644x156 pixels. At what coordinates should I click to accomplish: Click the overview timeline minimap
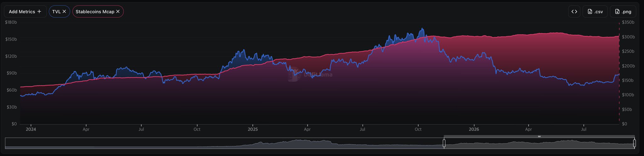pos(320,143)
